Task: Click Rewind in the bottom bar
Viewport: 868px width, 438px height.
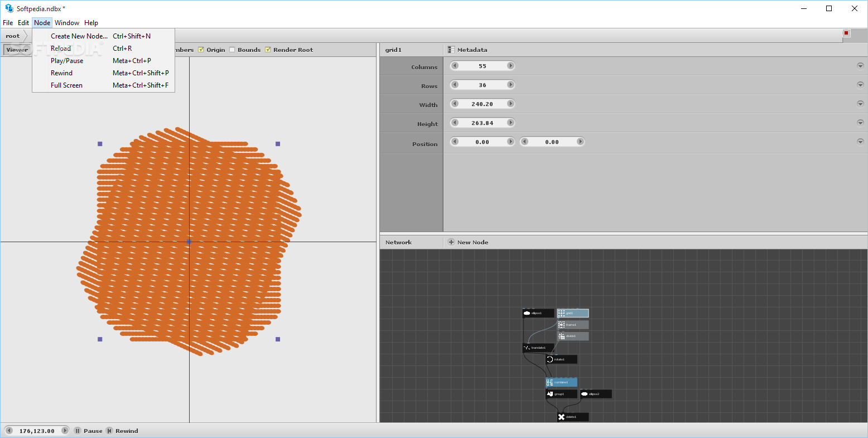Action: (122, 431)
